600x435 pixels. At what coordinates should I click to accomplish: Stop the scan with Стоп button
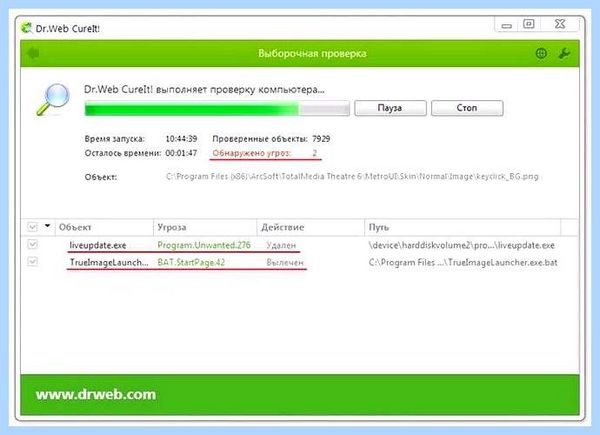[x=467, y=108]
